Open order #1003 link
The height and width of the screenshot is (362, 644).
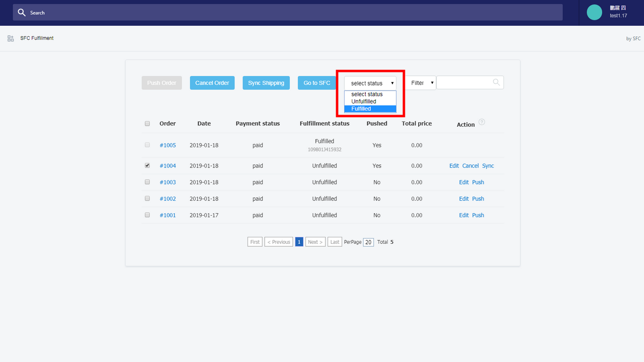(168, 183)
